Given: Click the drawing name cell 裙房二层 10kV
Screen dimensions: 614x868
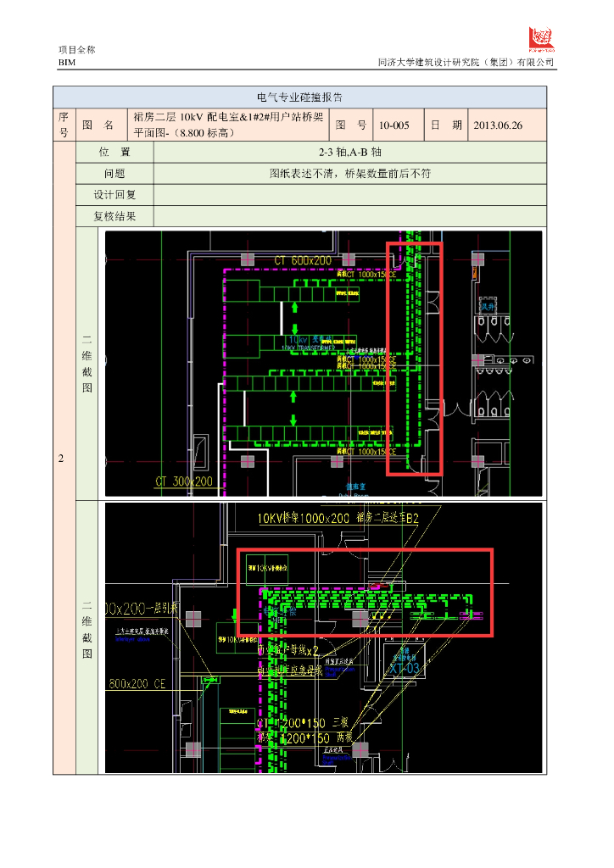Looking at the screenshot, I should pyautogui.click(x=229, y=125).
